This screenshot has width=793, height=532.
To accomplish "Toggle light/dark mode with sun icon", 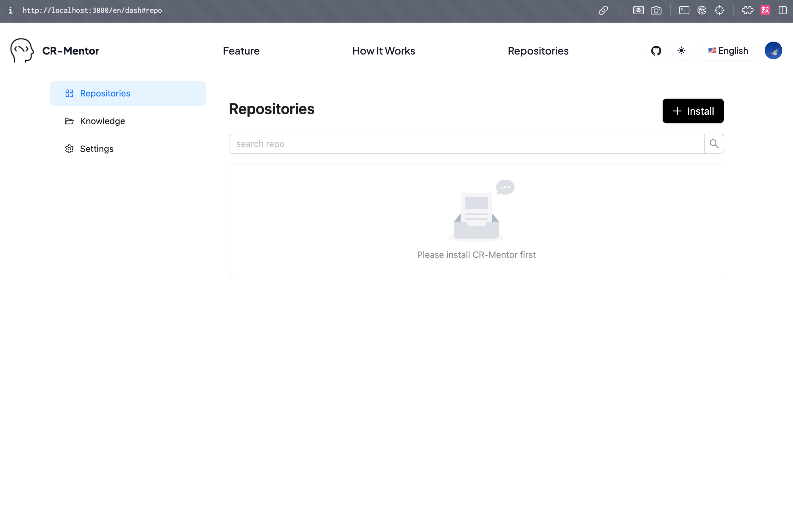I will (681, 50).
